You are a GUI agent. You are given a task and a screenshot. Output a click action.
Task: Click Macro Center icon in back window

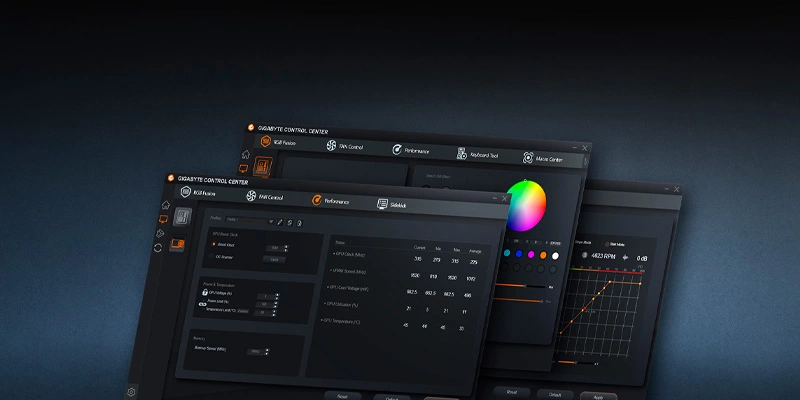point(528,158)
